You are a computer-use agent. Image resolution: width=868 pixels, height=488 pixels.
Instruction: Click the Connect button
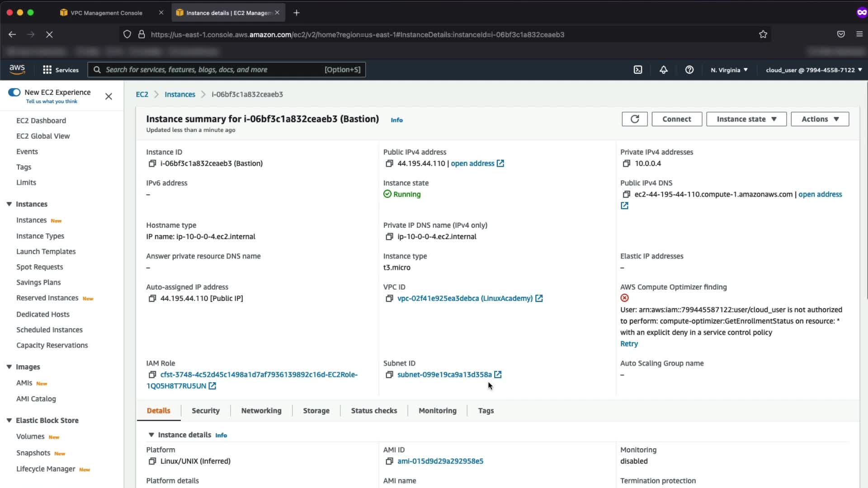click(676, 119)
